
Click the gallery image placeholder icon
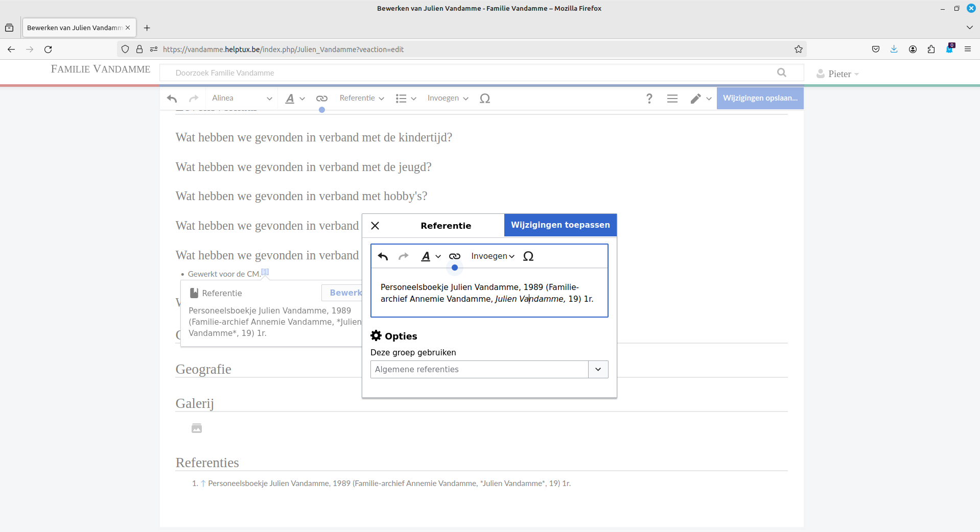click(197, 428)
